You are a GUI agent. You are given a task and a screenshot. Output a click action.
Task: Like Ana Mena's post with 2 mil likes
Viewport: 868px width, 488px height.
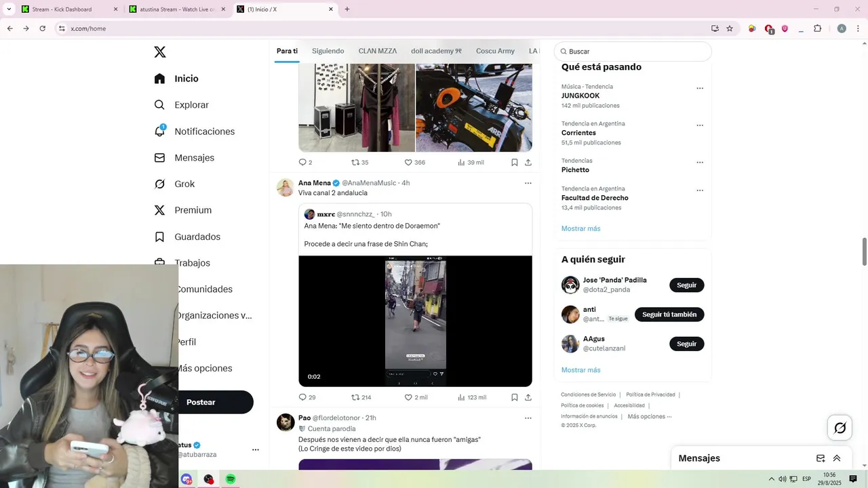coord(408,397)
